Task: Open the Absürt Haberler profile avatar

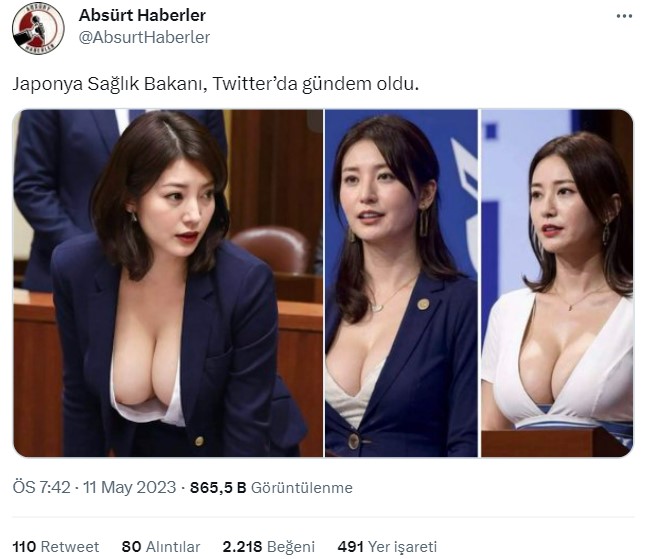Action: 38,28
